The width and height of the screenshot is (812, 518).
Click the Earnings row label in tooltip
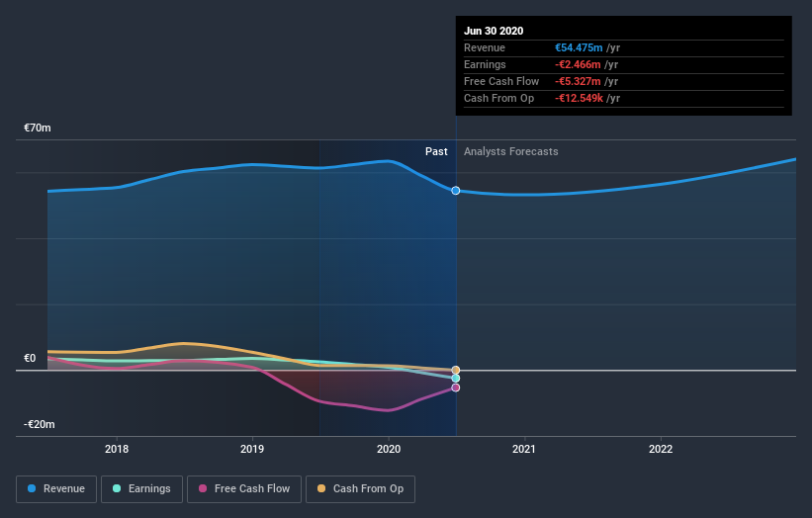pos(485,64)
